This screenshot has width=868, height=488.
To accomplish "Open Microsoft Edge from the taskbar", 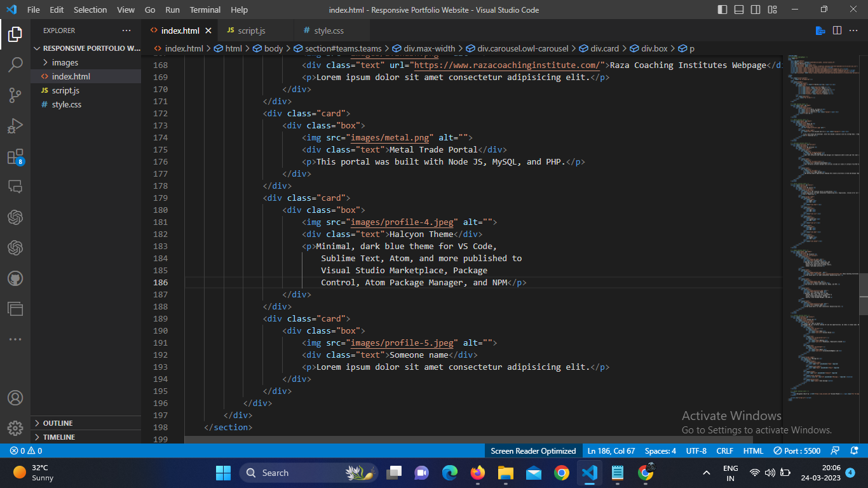I will [x=450, y=473].
